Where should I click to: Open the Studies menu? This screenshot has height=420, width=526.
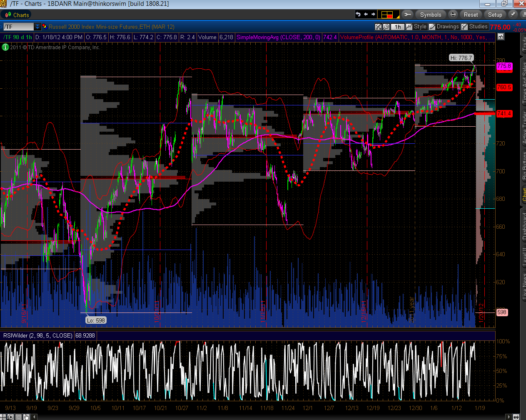[474, 27]
